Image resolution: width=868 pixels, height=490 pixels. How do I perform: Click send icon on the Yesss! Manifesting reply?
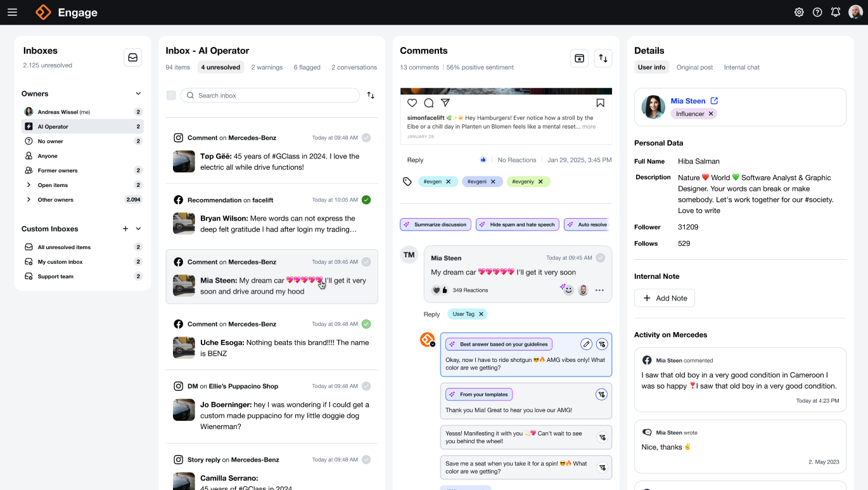tap(603, 437)
